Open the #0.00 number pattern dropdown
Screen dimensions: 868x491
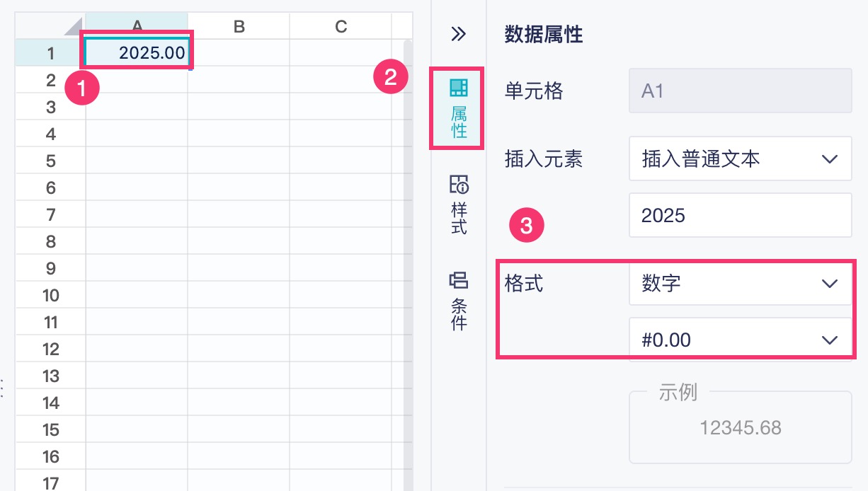click(740, 340)
